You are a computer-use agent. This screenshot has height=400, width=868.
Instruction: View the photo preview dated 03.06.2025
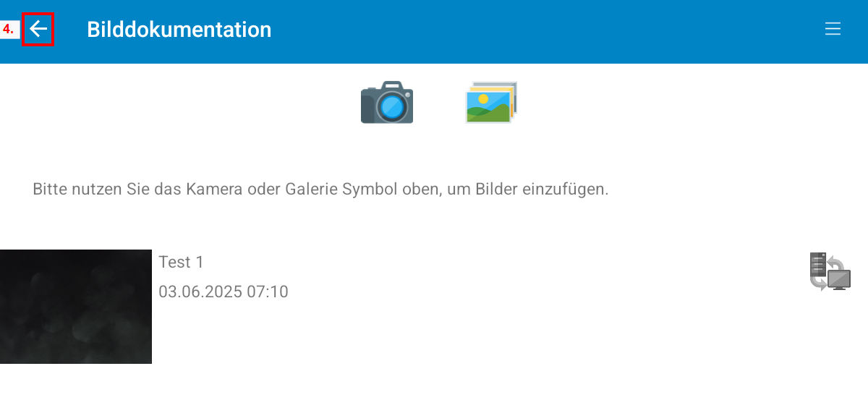coord(76,306)
